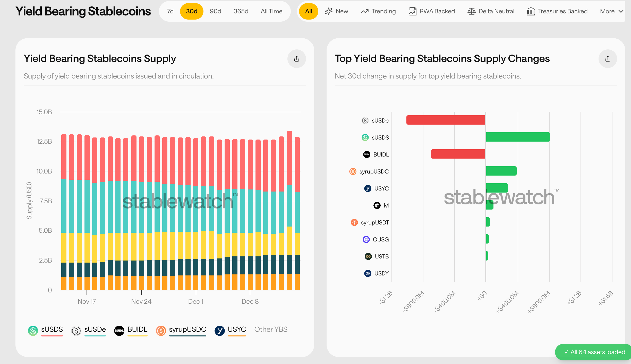Click the share icon on Supply chart
The image size is (631, 364).
point(296,59)
